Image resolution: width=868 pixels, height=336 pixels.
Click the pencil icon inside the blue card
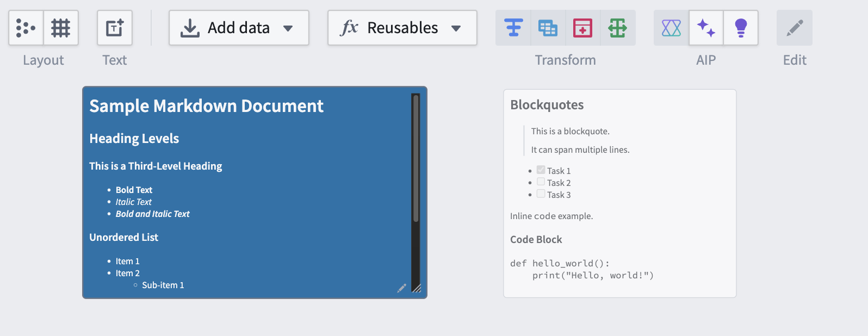pyautogui.click(x=401, y=288)
